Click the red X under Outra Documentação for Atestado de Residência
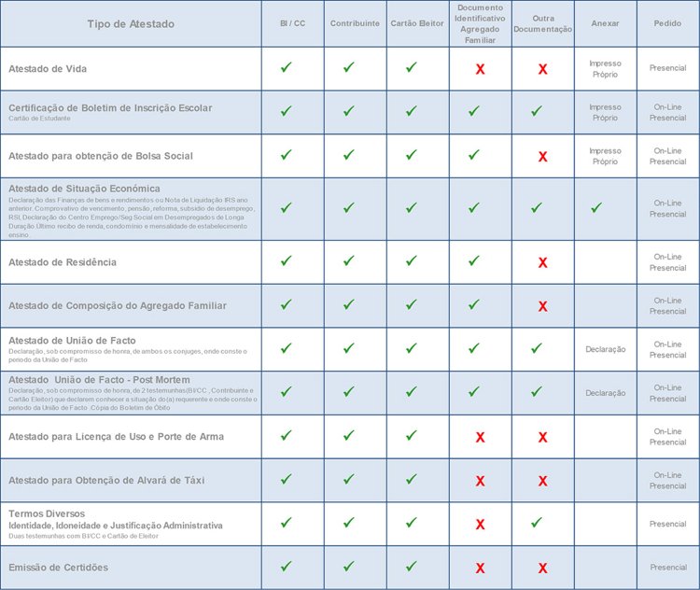700x590 pixels. pyautogui.click(x=542, y=262)
